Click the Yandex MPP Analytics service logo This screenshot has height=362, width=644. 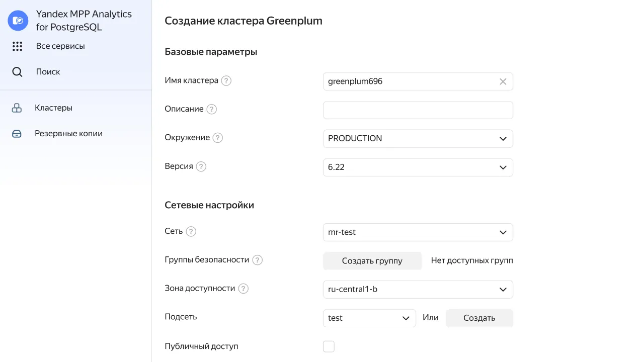(18, 21)
